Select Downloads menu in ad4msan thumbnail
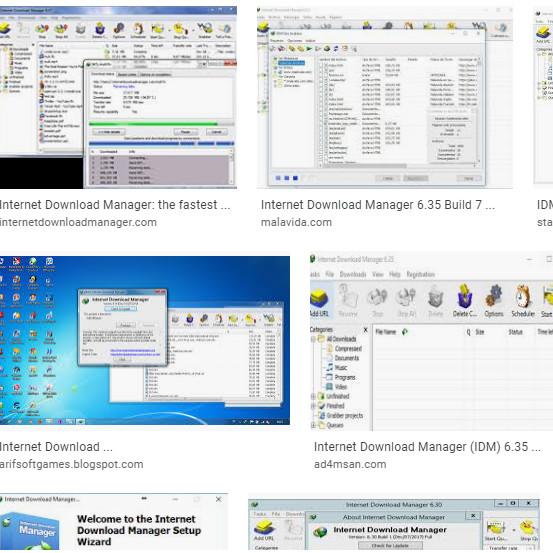 click(353, 274)
